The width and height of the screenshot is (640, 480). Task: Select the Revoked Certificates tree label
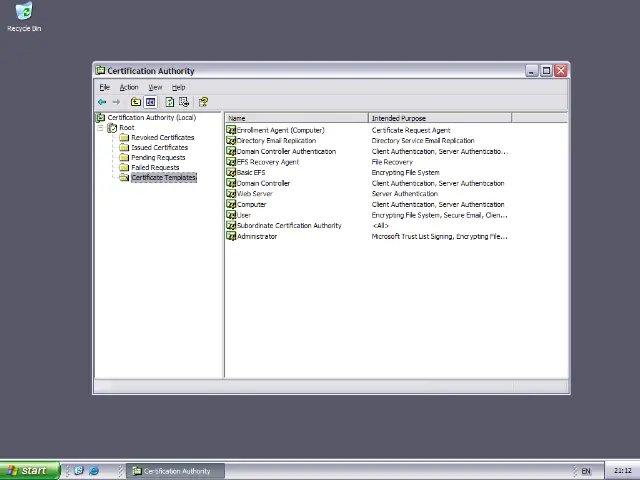click(163, 137)
